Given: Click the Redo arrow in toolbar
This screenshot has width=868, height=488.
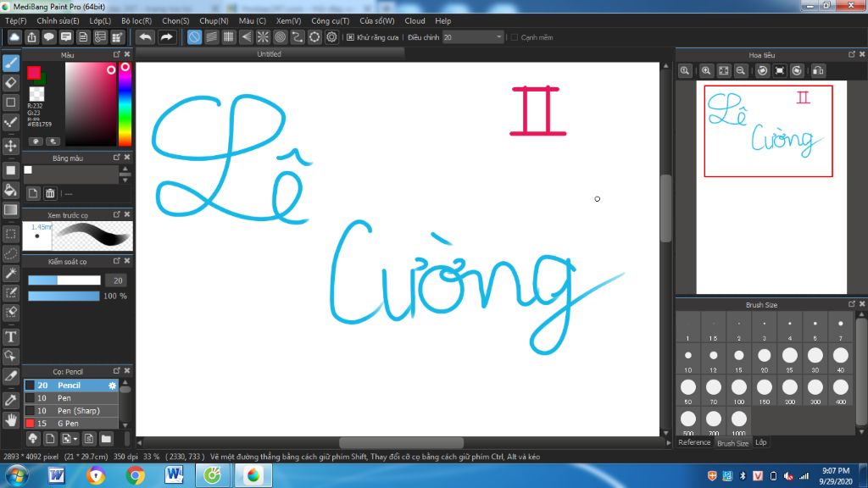Looking at the screenshot, I should (166, 37).
